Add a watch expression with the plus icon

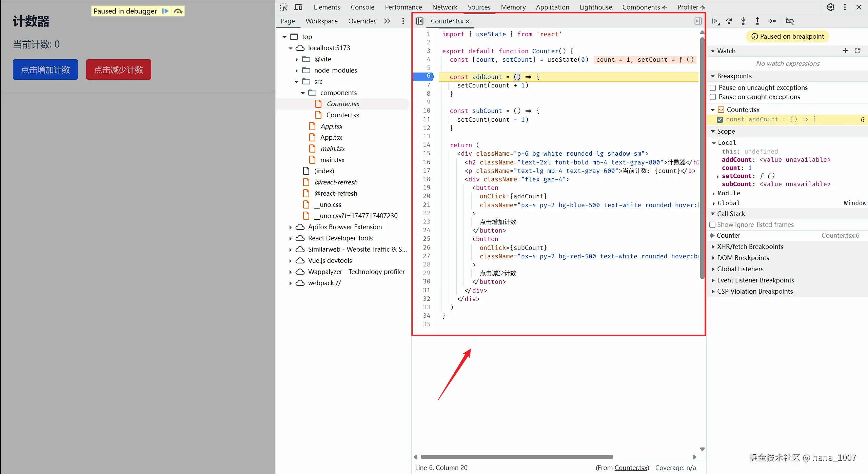[845, 51]
